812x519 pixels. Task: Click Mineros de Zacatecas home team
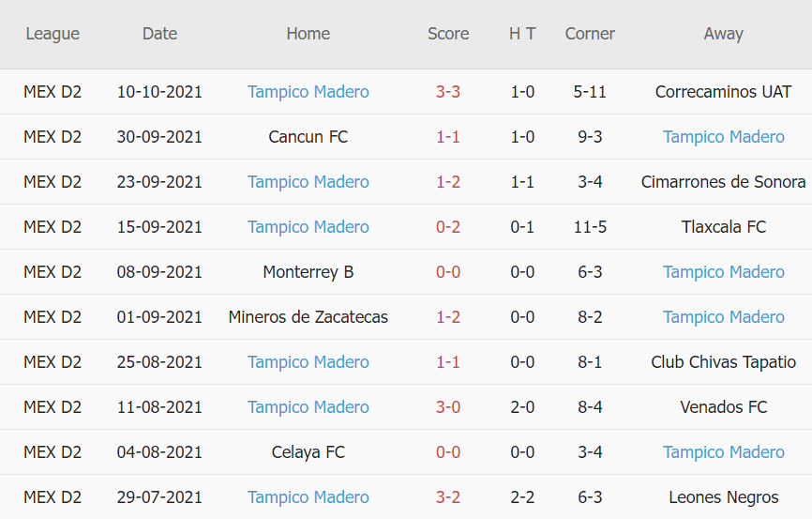point(308,317)
